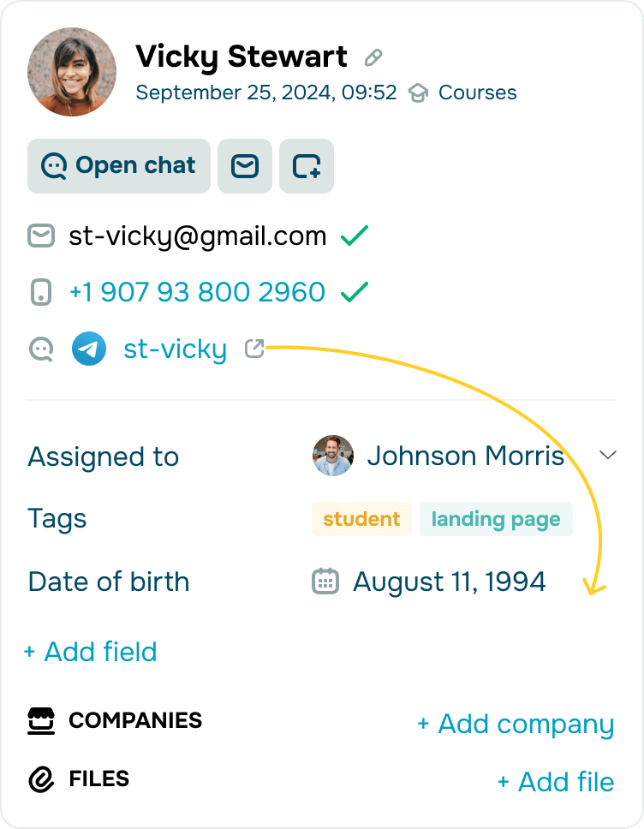Image resolution: width=644 pixels, height=829 pixels.
Task: Open the st-vicky Telegram link
Action: pyautogui.click(x=175, y=349)
